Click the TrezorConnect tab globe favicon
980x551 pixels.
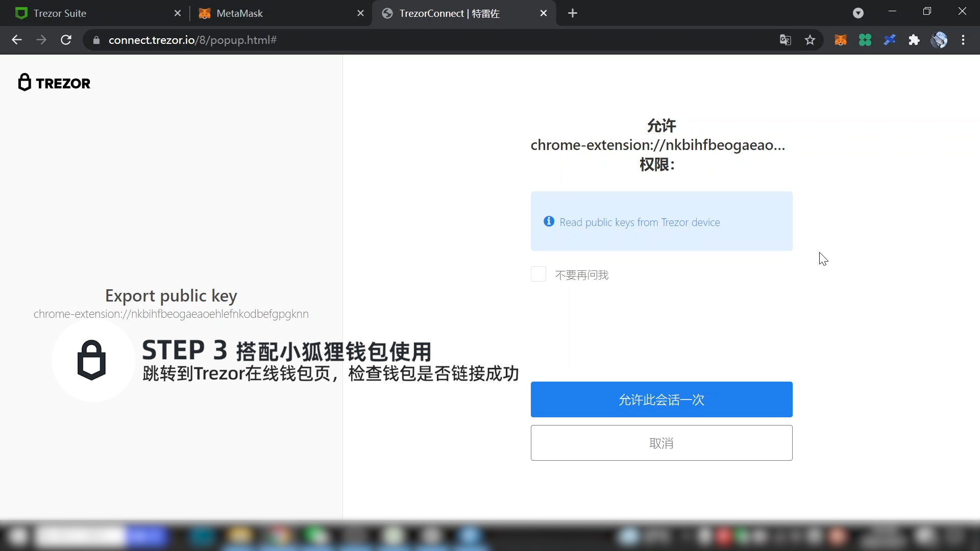pos(387,13)
